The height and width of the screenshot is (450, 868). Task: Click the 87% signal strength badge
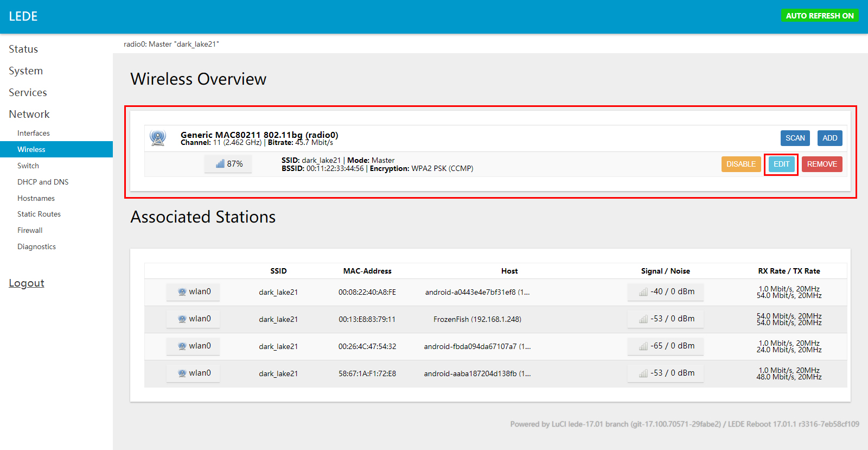coord(228,164)
